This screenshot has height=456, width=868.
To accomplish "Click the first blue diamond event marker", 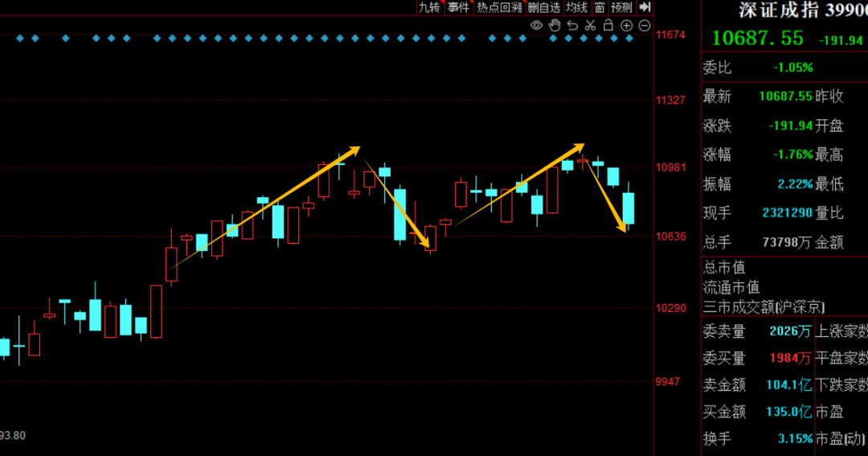I will point(18,39).
